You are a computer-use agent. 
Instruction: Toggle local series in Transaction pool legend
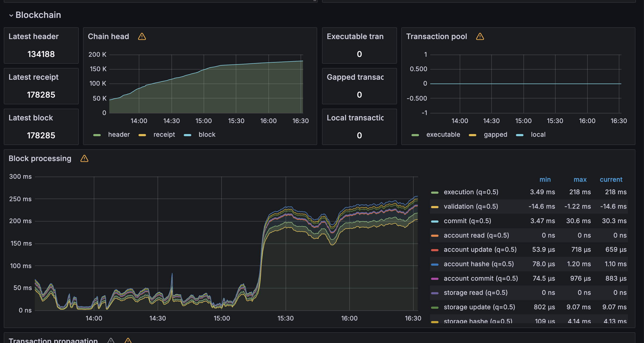tap(538, 135)
